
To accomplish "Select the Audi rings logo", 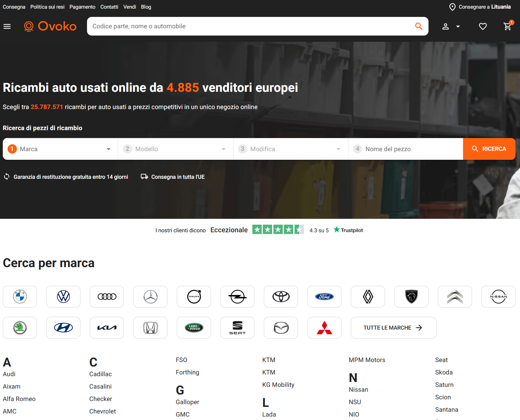I will pos(107,296).
